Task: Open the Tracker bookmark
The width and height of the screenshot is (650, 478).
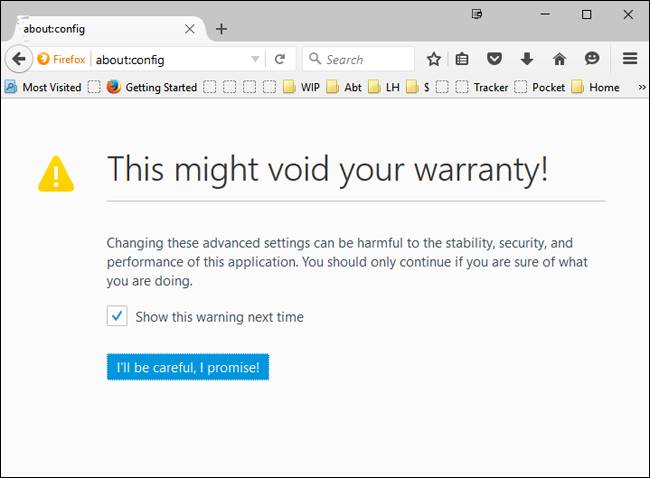Action: click(482, 87)
